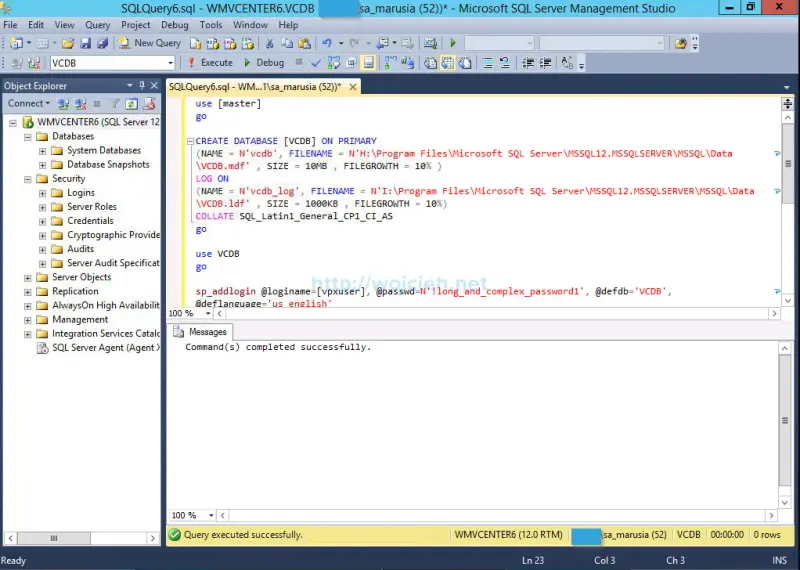
Task: Toggle the highlighted IntelliSense Enabled icon
Action: 368,63
